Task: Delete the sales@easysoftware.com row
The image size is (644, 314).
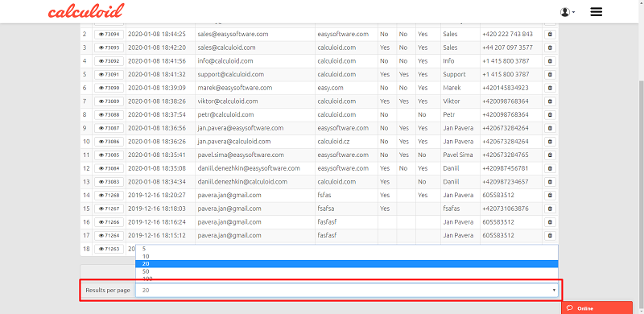Action: click(x=550, y=35)
